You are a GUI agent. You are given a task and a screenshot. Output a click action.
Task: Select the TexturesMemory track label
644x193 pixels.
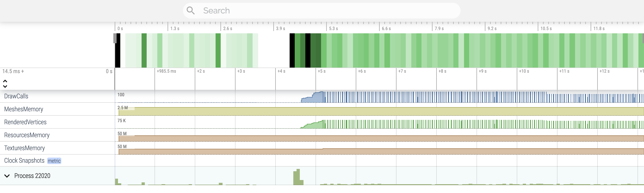25,148
